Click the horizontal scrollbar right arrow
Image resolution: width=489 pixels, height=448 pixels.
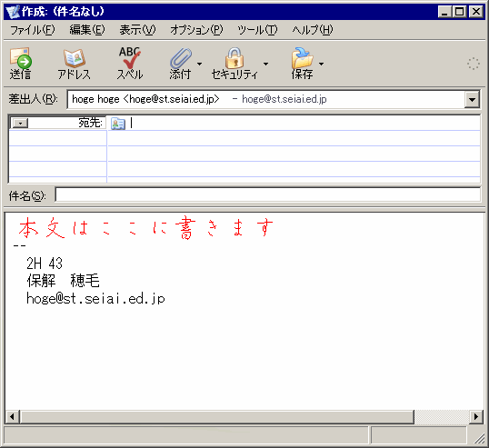[x=476, y=416]
